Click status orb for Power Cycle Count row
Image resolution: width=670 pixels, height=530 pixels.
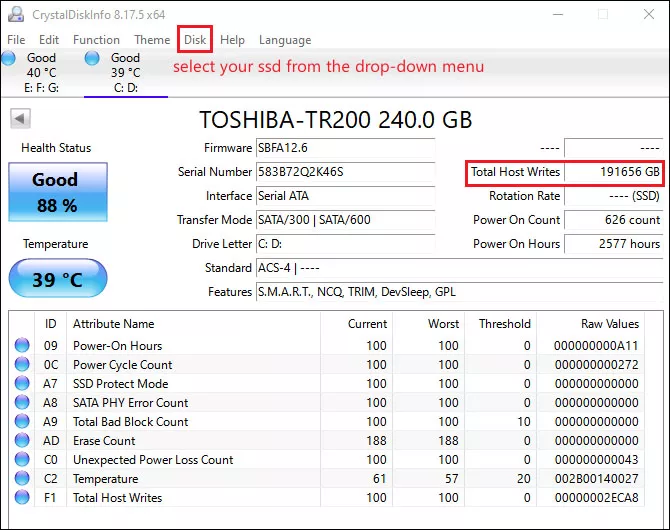point(22,364)
